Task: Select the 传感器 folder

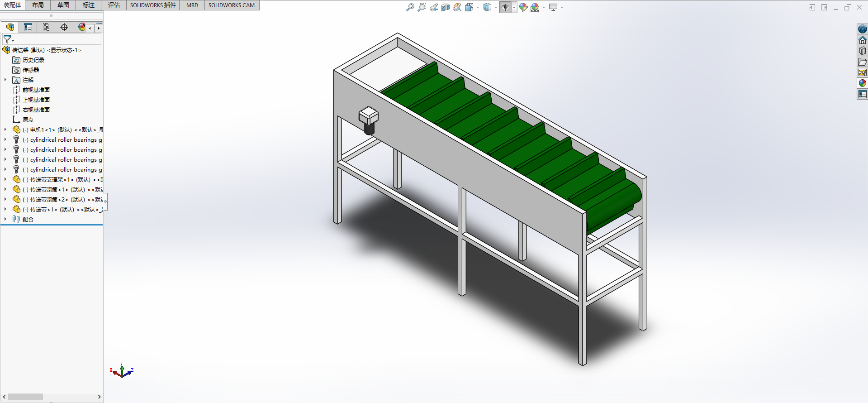Action: 26,70
